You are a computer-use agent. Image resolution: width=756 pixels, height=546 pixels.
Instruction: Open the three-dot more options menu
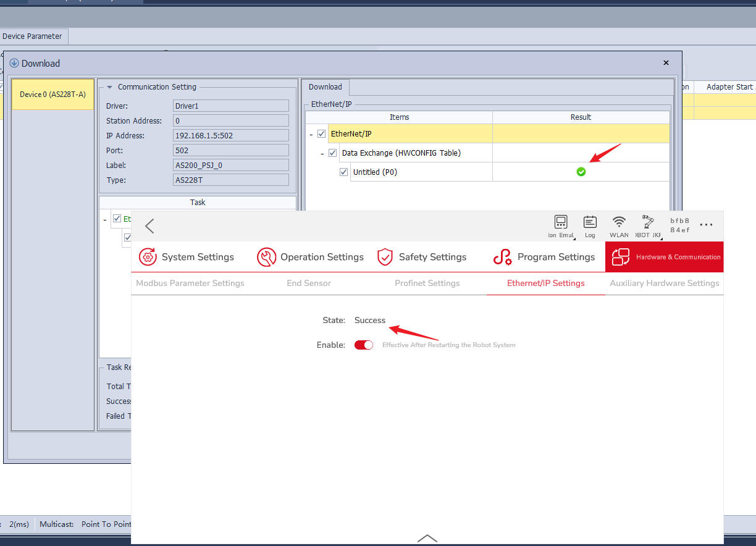click(x=706, y=225)
